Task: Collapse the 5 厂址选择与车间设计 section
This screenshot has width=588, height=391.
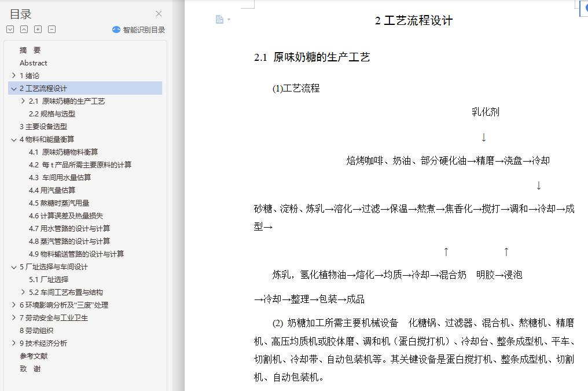Action: 14,267
